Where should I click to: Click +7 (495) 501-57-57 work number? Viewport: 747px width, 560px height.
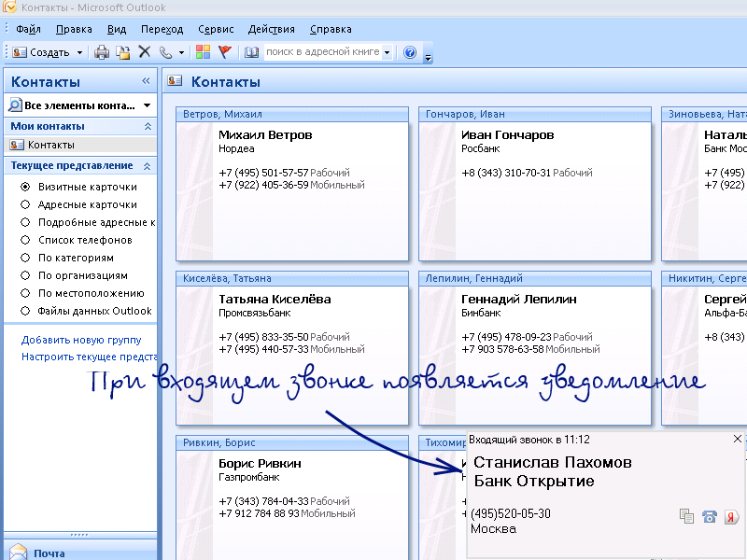click(263, 173)
